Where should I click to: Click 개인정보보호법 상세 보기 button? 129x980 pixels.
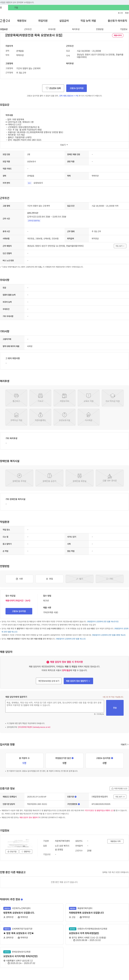[x=49, y=681]
